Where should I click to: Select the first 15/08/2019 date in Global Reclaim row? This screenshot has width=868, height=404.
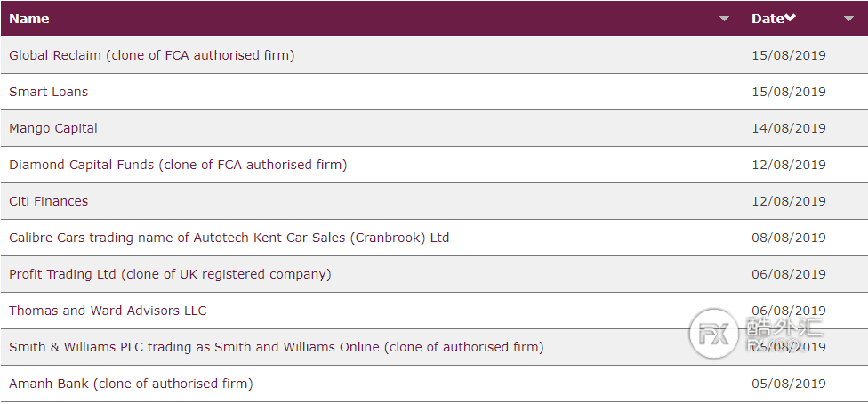click(788, 55)
